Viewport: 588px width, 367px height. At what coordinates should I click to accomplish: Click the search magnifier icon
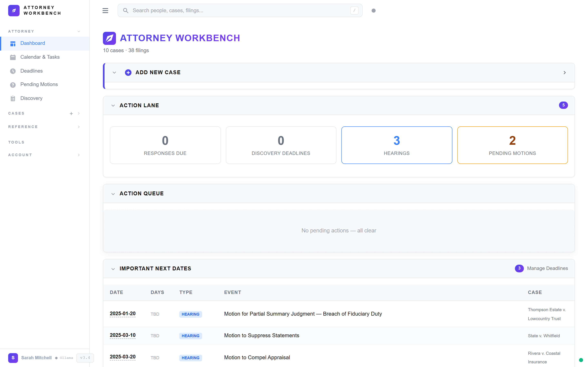click(126, 10)
